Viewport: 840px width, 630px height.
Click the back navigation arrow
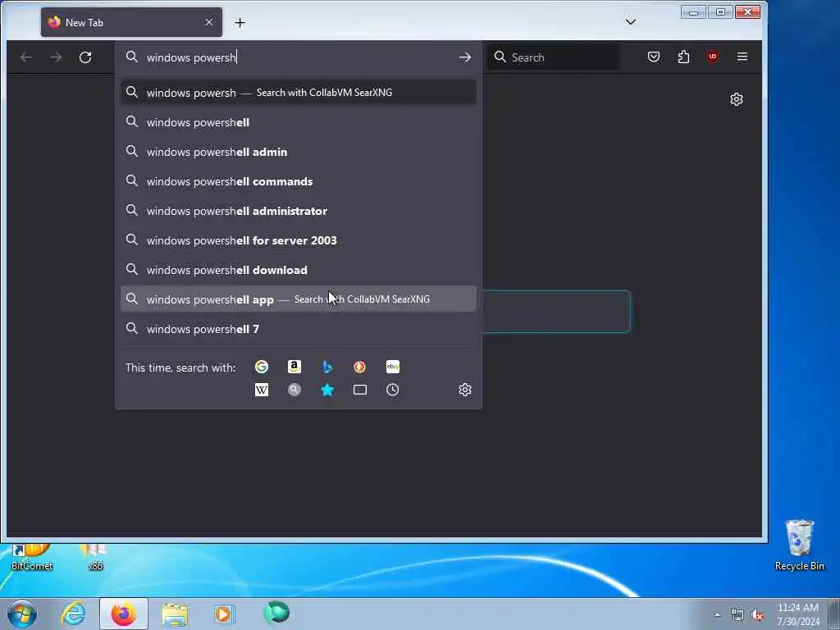tap(26, 57)
